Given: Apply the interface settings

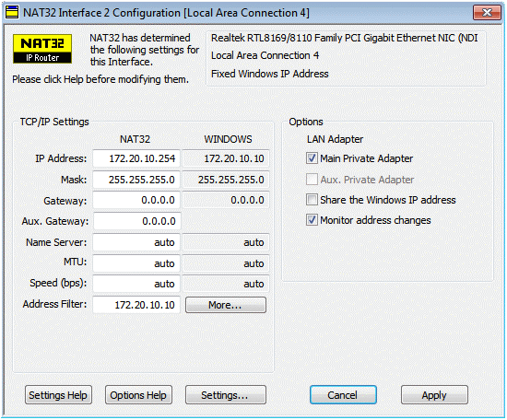Looking at the screenshot, I should pos(434,395).
